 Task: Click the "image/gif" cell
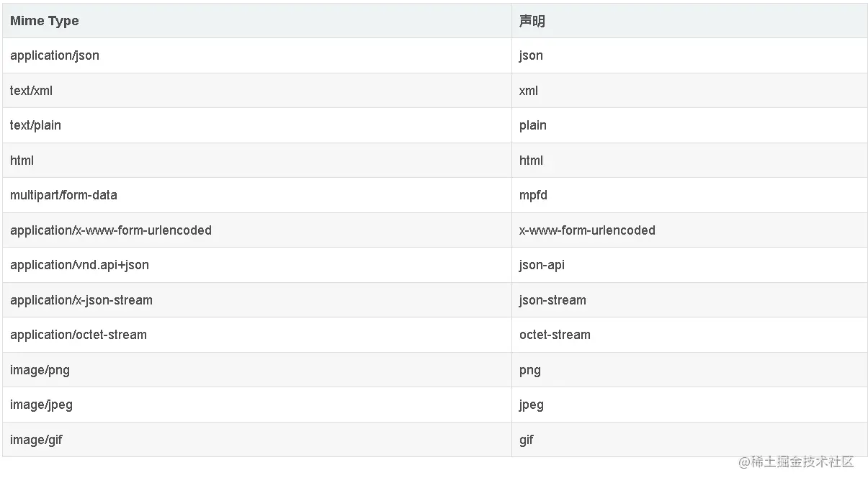pos(36,440)
